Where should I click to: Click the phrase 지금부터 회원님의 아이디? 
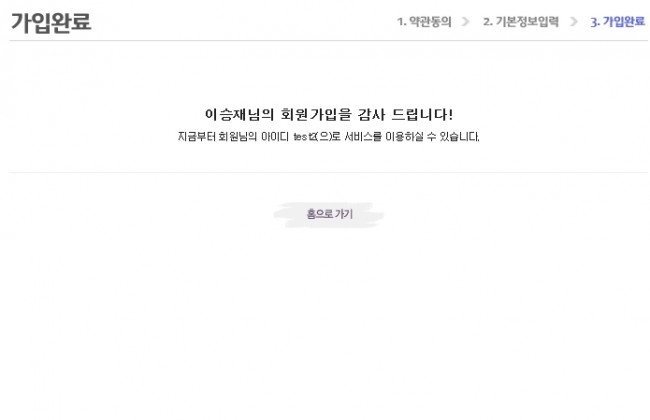click(x=233, y=136)
